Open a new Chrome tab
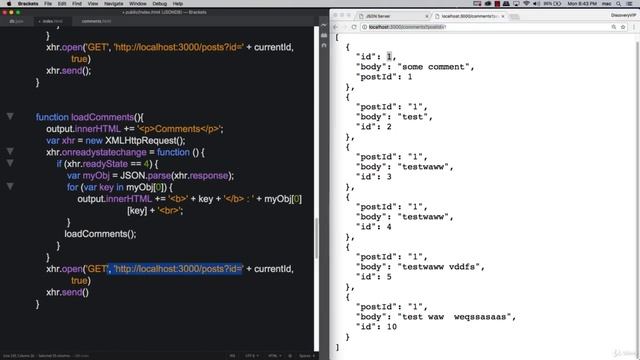 coord(514,16)
